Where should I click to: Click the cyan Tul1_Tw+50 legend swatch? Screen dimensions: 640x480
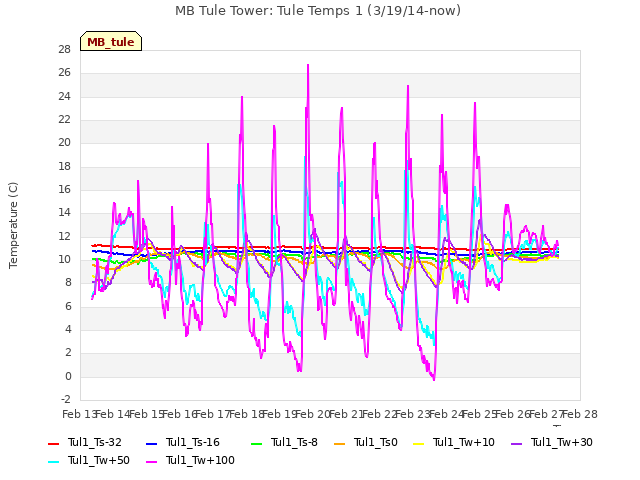pos(53,462)
